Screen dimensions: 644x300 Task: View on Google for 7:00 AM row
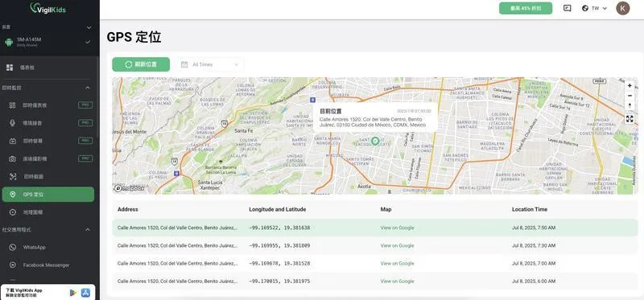coord(397,264)
